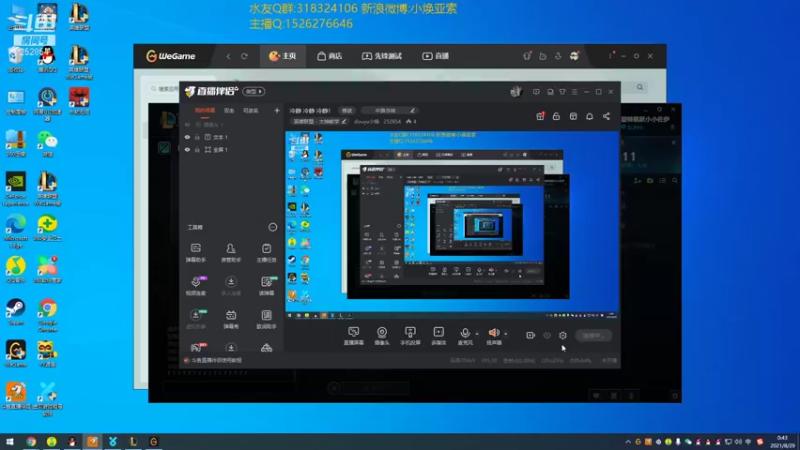The height and width of the screenshot is (450, 800).
Task: Open Windows Start menu
Action: [9, 442]
